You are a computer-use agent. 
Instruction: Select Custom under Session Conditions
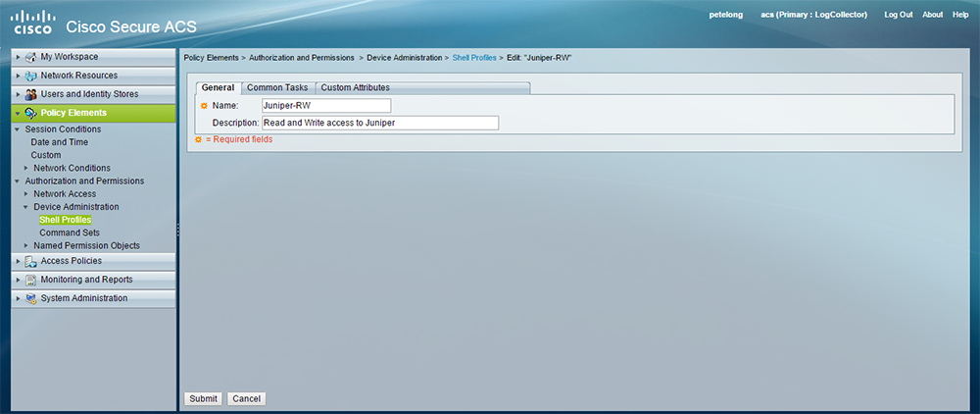click(x=46, y=155)
